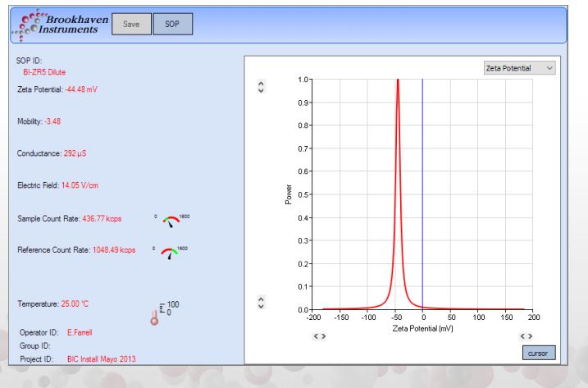Screen dimensions: 588x388
Task: Click the upper Y-axis up chevron
Action: pyautogui.click(x=262, y=84)
